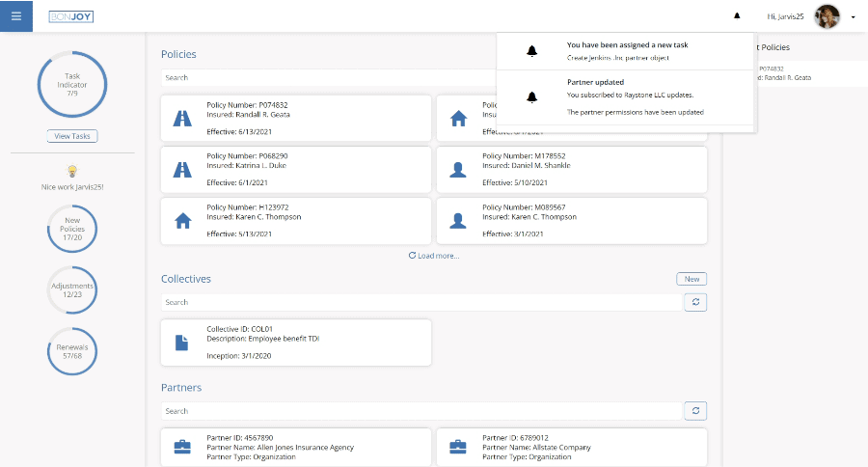This screenshot has height=467, width=868.
Task: Open the hamburger menu
Action: 16,16
